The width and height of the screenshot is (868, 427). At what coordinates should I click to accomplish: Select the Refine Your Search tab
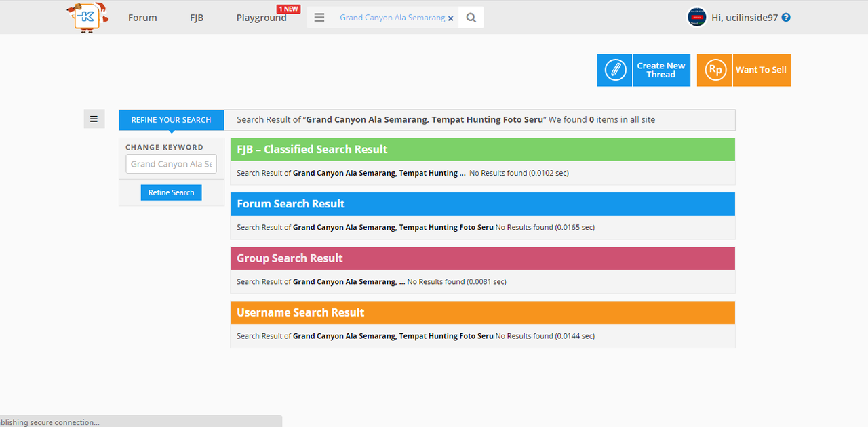pyautogui.click(x=171, y=120)
